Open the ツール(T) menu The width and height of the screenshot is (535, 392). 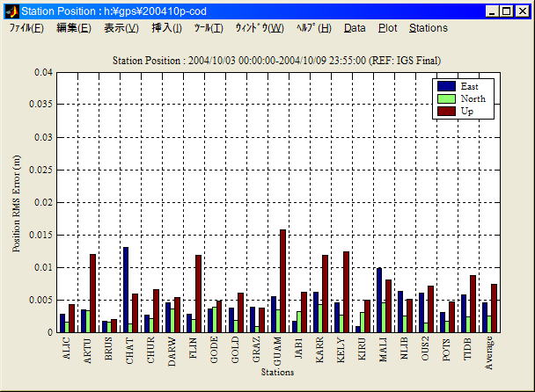pyautogui.click(x=209, y=28)
